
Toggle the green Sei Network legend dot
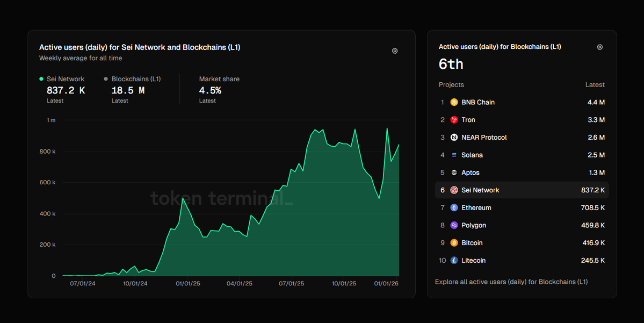tap(41, 79)
